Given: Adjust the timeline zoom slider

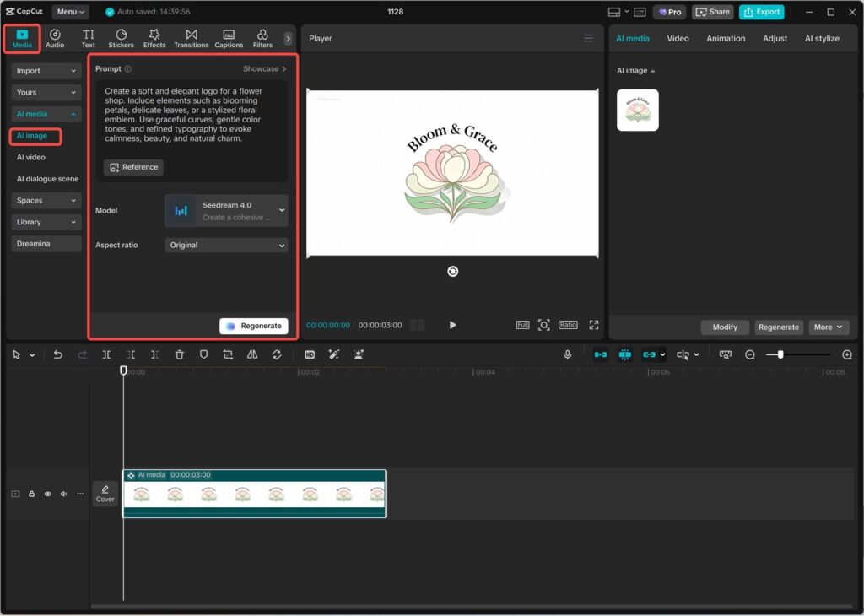Looking at the screenshot, I should tap(780, 355).
